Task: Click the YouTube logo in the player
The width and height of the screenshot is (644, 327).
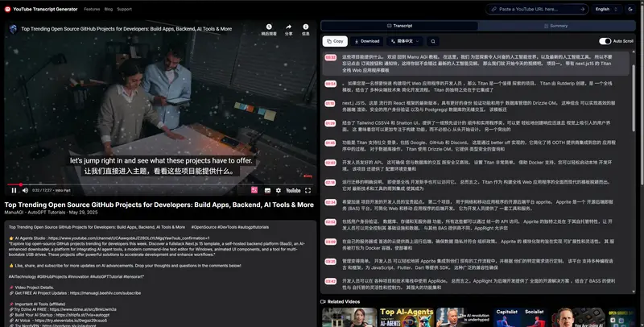Action: tap(293, 190)
